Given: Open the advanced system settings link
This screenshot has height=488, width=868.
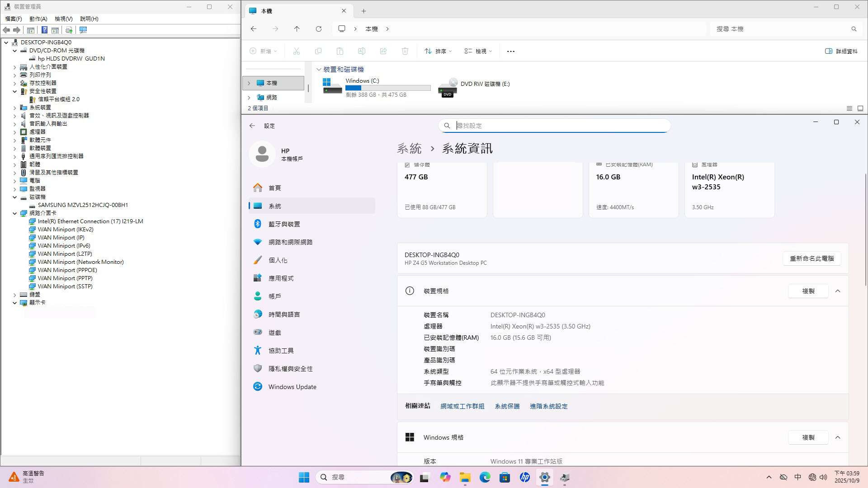Looking at the screenshot, I should click(x=548, y=406).
